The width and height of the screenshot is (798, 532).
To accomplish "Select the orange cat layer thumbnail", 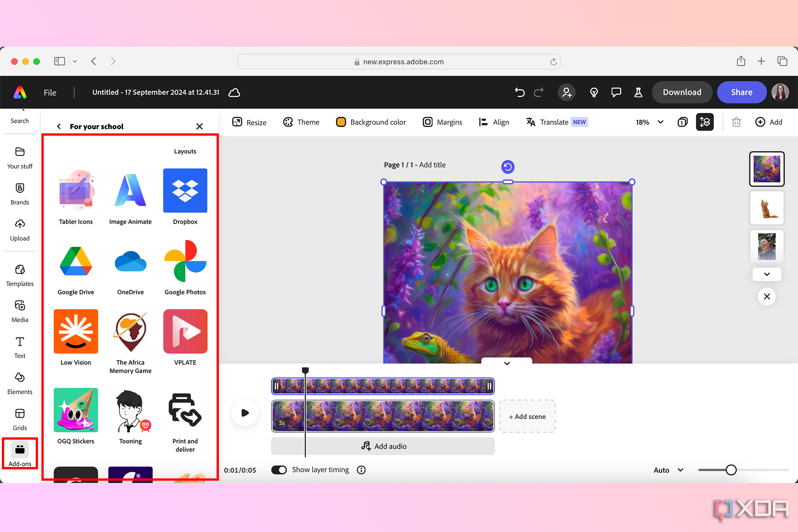I will point(767,208).
